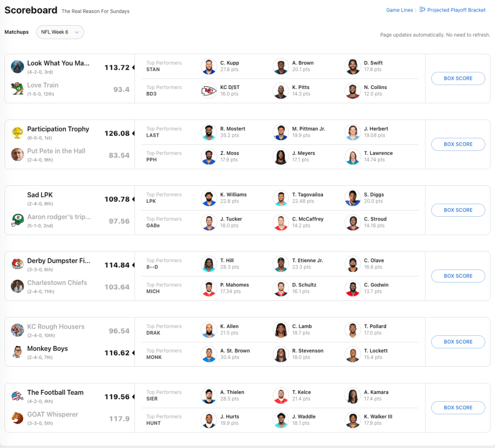Open Box Score for Participation Trophy matchup
Screen dimensions: 495x448
tap(458, 144)
